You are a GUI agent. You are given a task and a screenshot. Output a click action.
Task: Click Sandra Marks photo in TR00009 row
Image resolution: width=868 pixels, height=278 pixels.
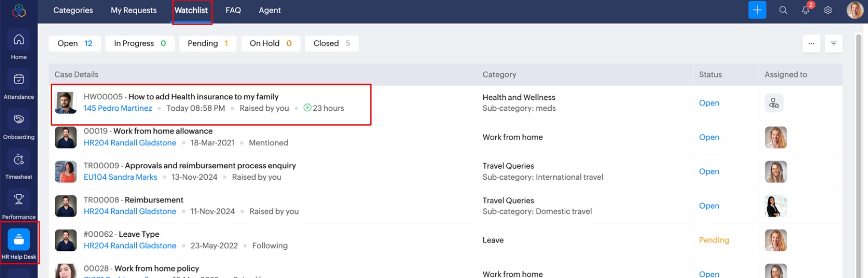click(x=66, y=171)
